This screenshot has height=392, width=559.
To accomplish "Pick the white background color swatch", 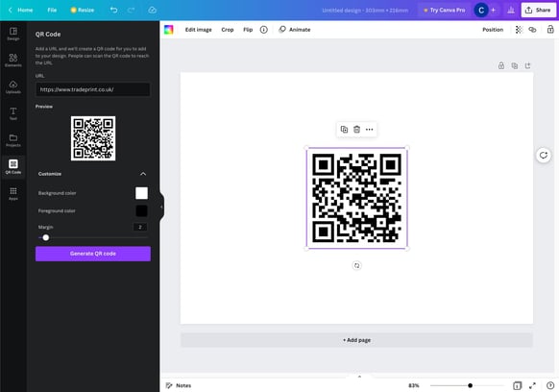I will (x=141, y=193).
